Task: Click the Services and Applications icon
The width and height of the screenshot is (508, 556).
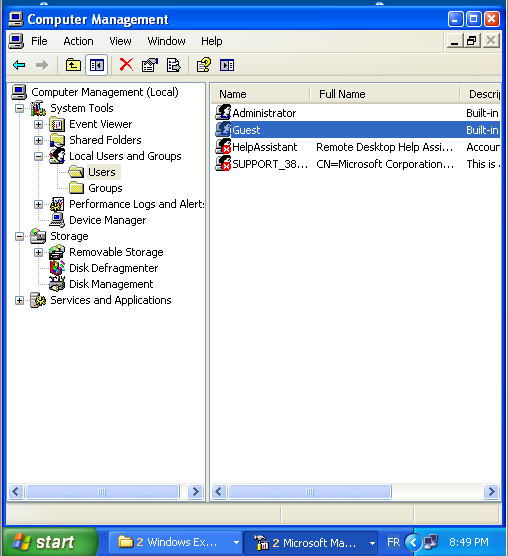Action: coord(38,300)
